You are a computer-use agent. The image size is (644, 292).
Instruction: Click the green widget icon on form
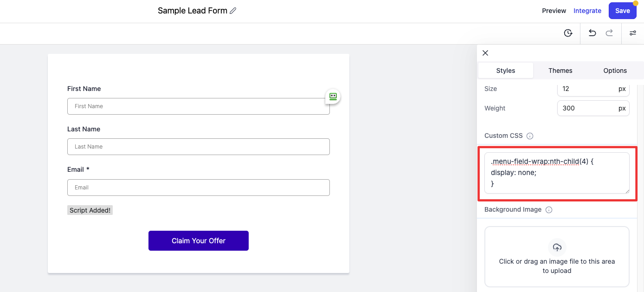(333, 97)
